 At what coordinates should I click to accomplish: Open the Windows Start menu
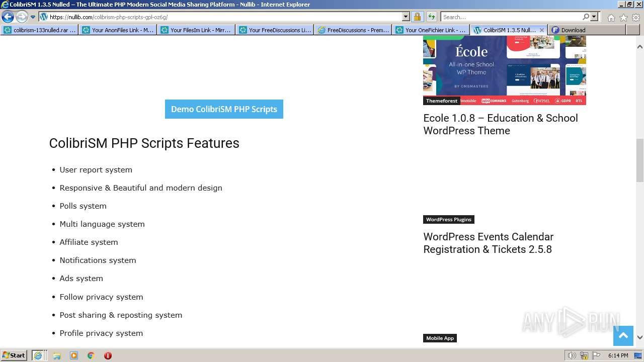14,355
